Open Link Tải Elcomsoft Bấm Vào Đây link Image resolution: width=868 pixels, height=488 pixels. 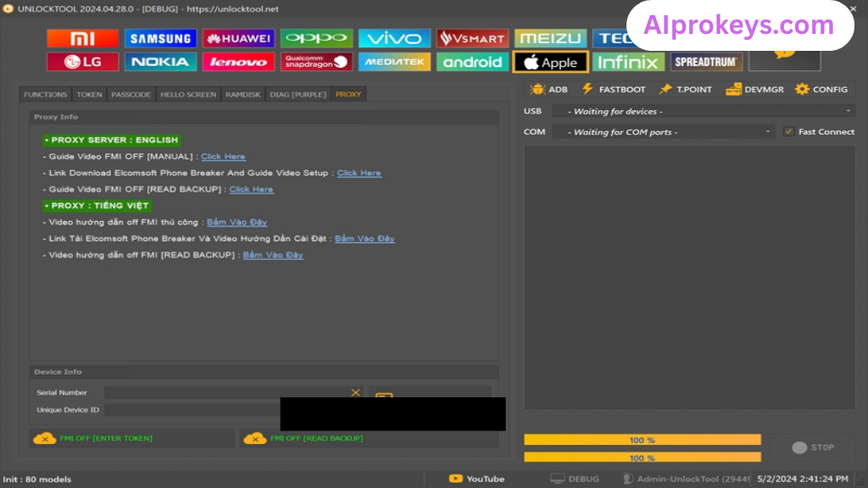click(x=364, y=238)
